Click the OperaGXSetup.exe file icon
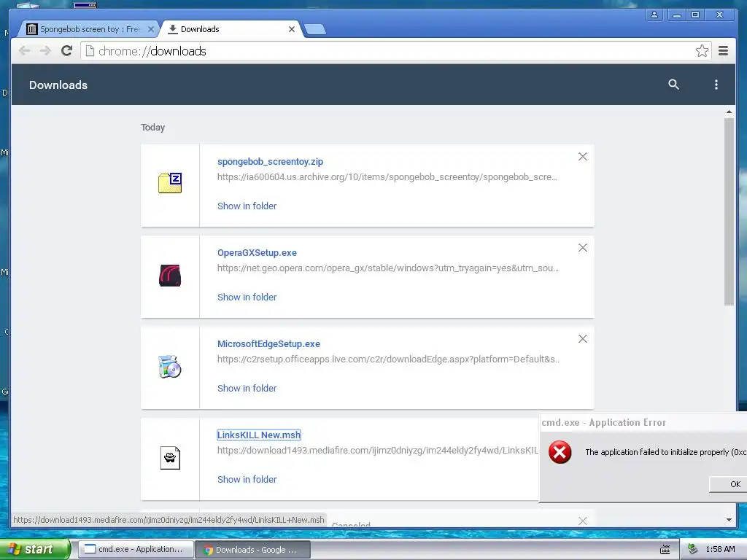This screenshot has width=747, height=560. click(x=170, y=276)
